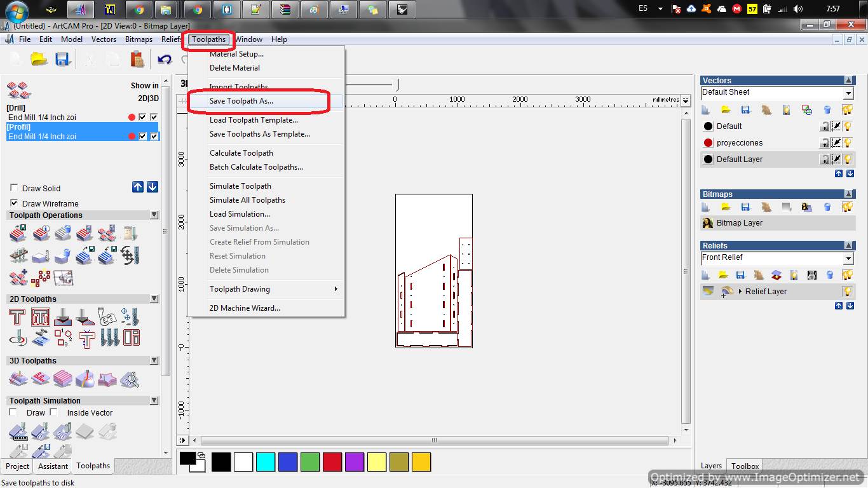
Task: Click the Create Bitmap from relief Mona Lisa icon
Action: click(806, 207)
